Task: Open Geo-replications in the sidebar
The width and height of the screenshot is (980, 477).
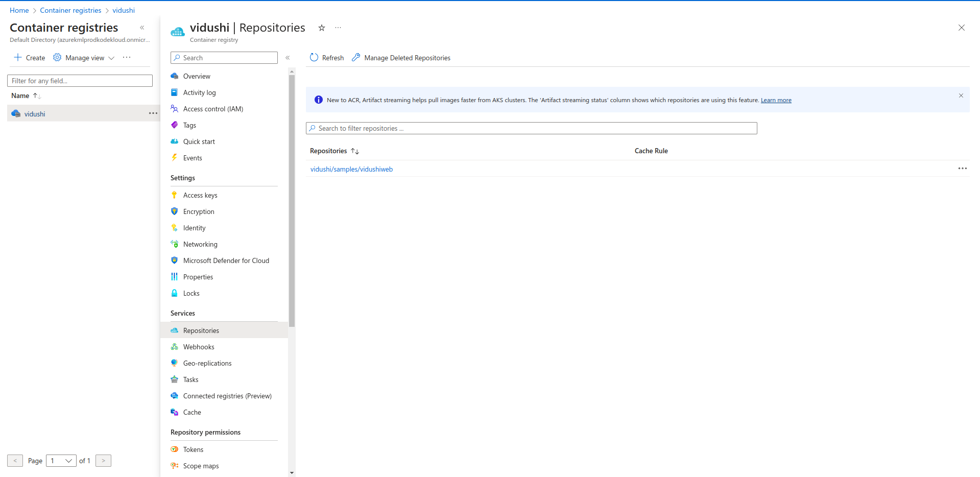Action: [207, 363]
